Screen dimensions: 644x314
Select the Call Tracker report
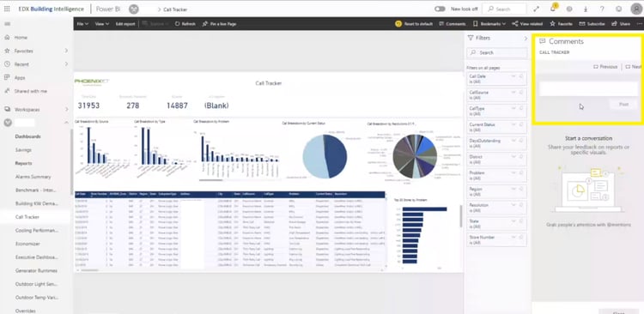click(x=27, y=217)
